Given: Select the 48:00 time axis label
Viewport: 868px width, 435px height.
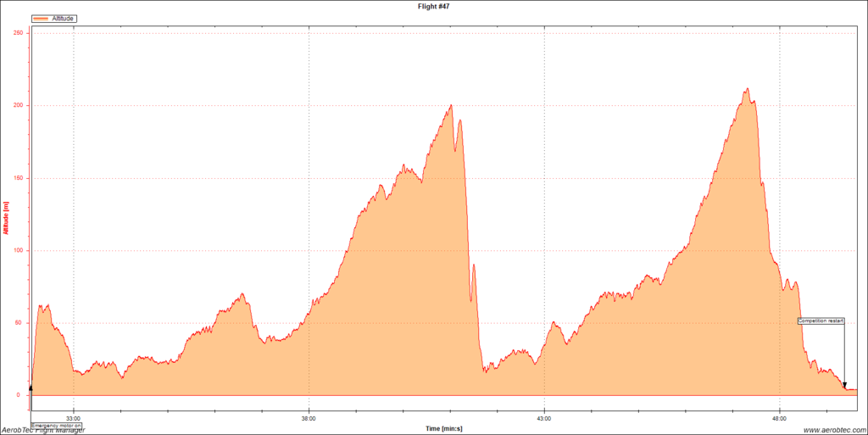Looking at the screenshot, I should (779, 417).
